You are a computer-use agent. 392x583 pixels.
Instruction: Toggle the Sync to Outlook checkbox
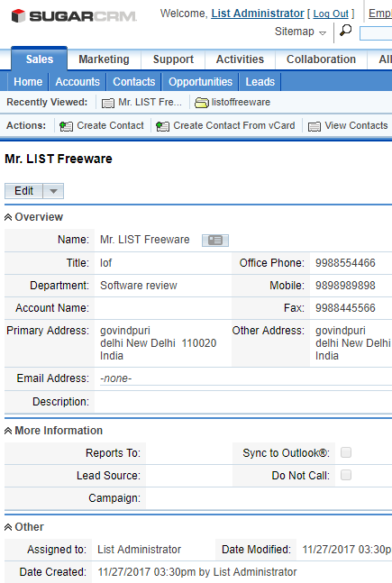point(346,452)
